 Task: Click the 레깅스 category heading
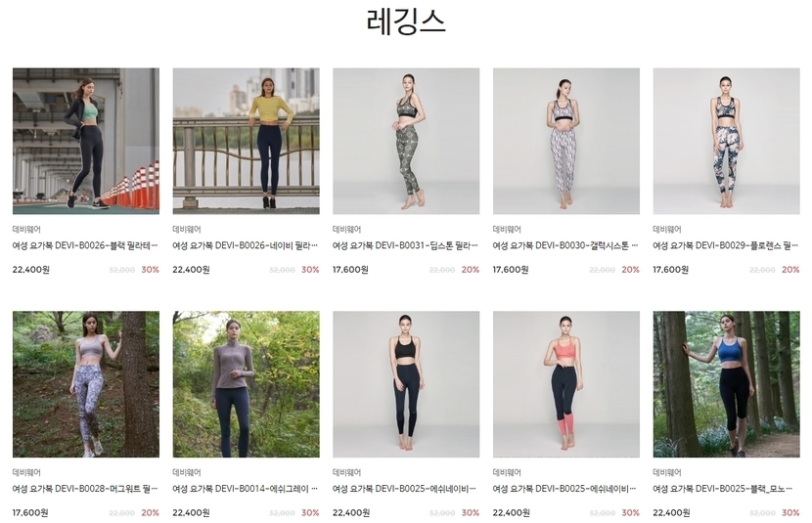tap(406, 22)
